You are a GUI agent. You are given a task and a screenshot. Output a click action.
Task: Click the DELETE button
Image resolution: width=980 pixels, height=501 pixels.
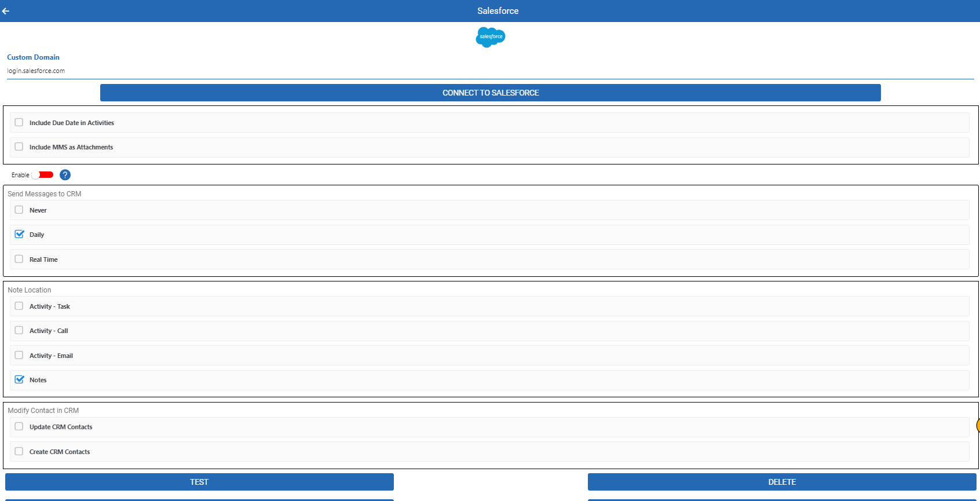tap(782, 482)
